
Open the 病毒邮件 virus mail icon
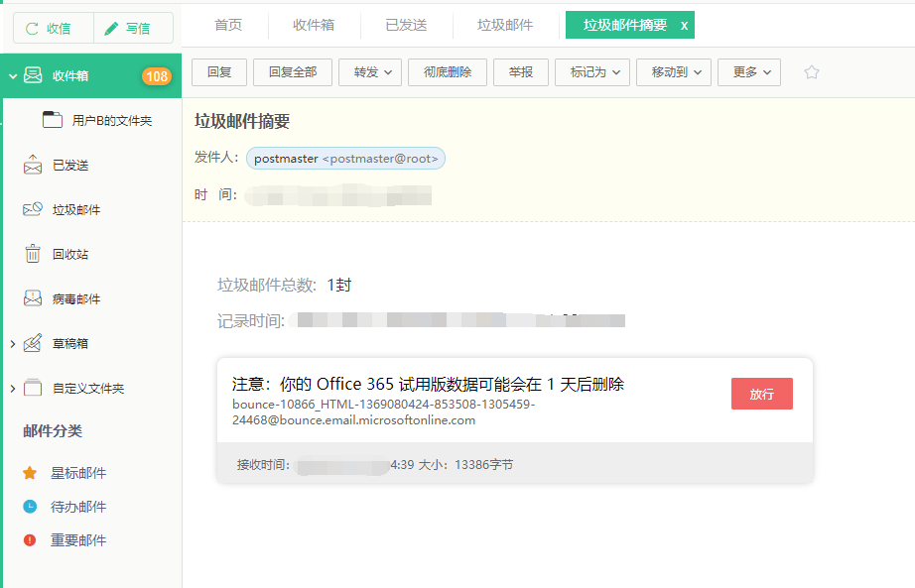point(33,298)
